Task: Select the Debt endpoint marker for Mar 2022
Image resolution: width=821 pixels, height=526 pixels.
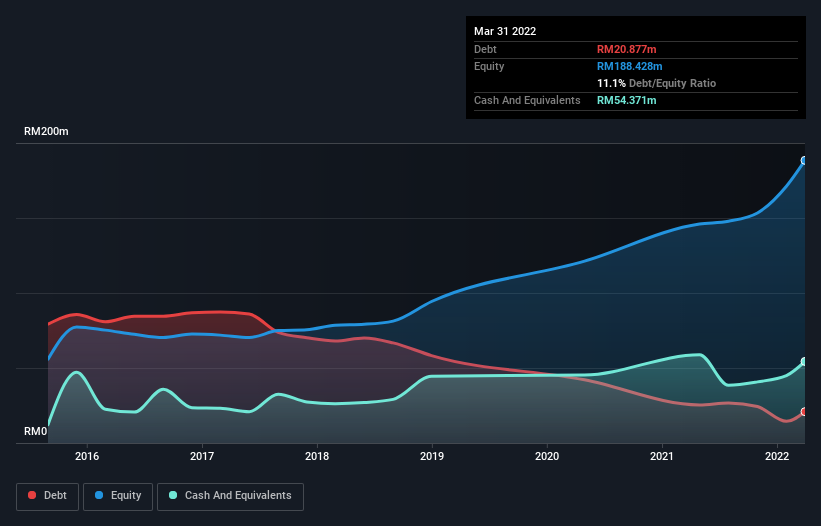Action: click(x=804, y=412)
